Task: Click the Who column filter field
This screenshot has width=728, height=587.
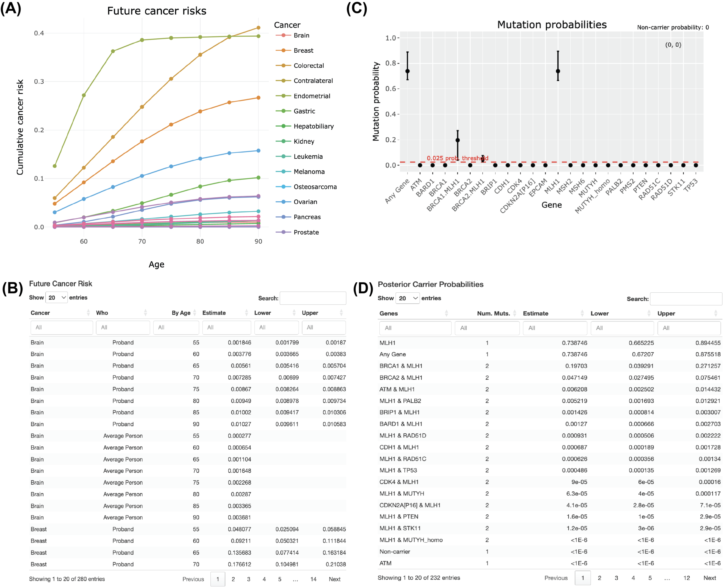Action: click(x=123, y=328)
